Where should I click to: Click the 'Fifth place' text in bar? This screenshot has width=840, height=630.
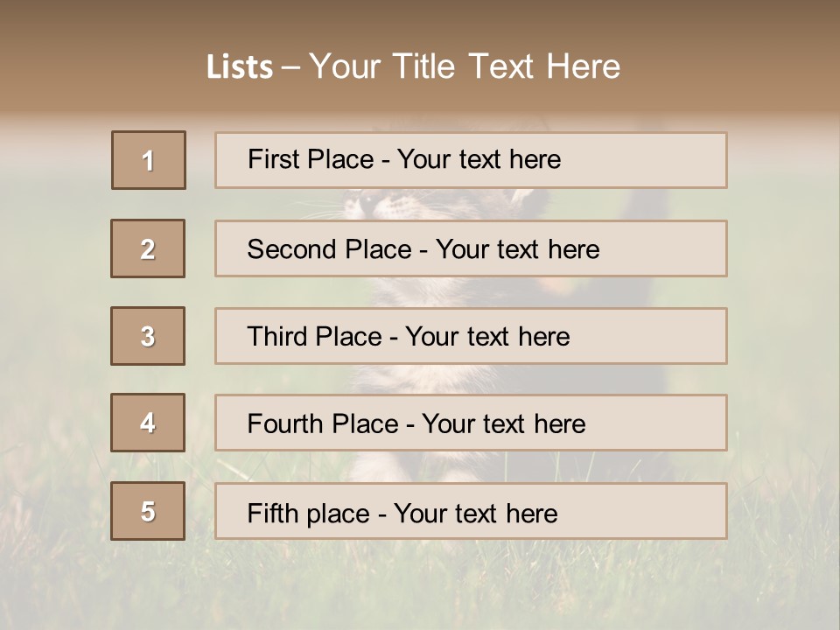[309, 514]
